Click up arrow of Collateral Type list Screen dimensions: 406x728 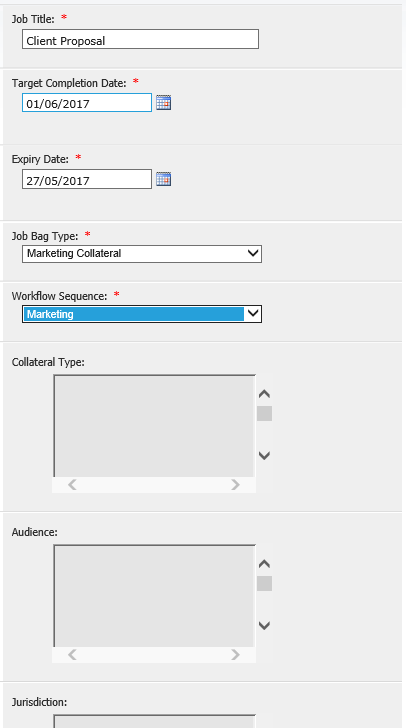pyautogui.click(x=264, y=394)
